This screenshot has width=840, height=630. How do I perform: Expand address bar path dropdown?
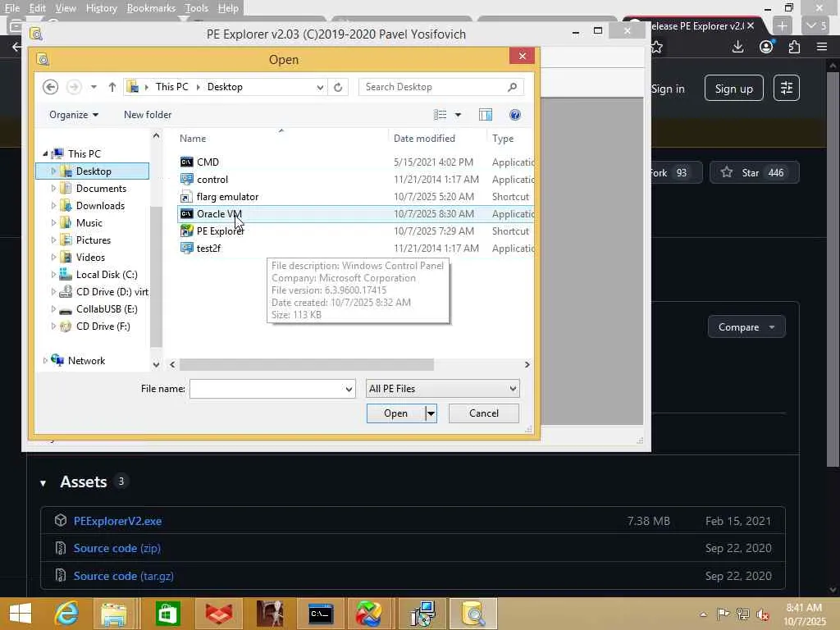pos(320,87)
